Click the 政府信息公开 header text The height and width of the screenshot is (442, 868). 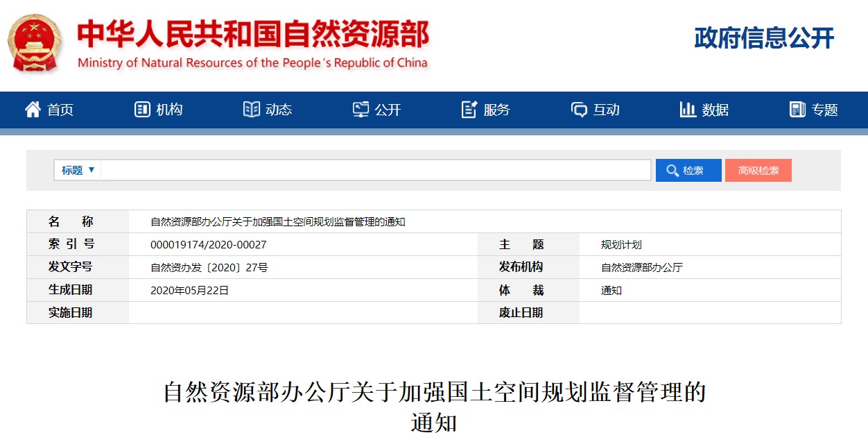pyautogui.click(x=764, y=38)
